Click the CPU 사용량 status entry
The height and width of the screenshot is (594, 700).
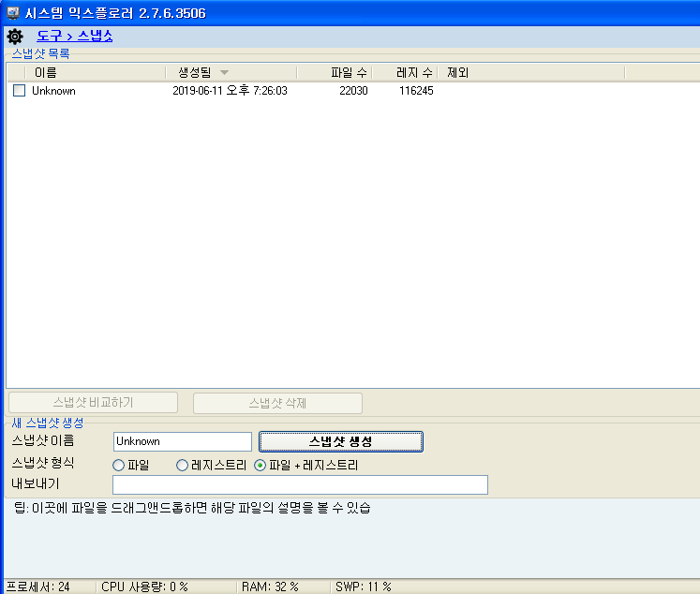pos(144,587)
